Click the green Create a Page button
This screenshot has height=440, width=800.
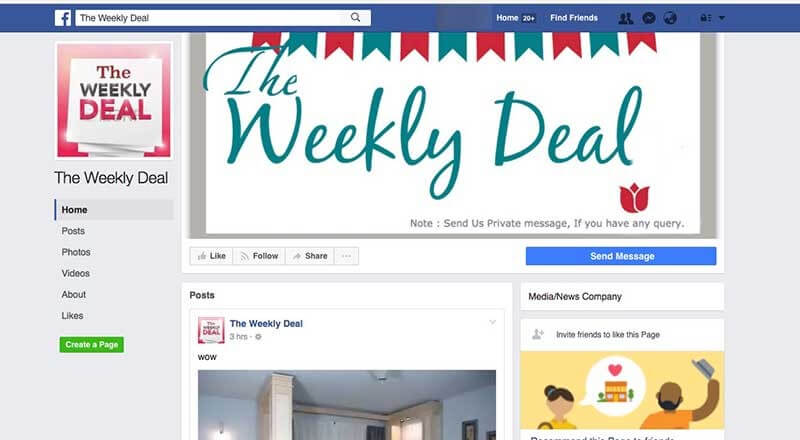pyautogui.click(x=91, y=345)
